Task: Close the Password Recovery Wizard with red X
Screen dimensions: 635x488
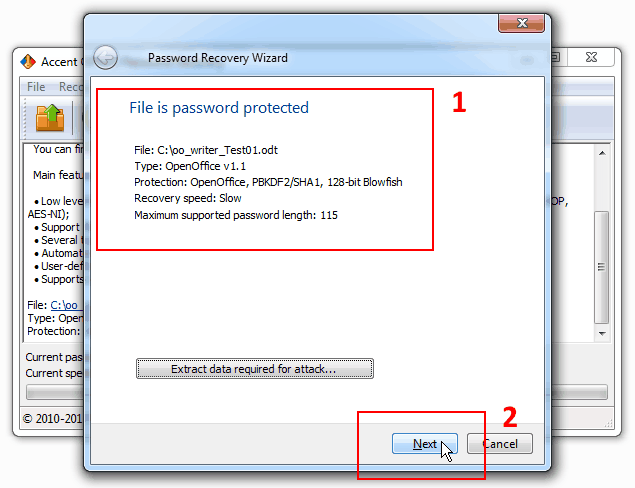Action: click(522, 23)
